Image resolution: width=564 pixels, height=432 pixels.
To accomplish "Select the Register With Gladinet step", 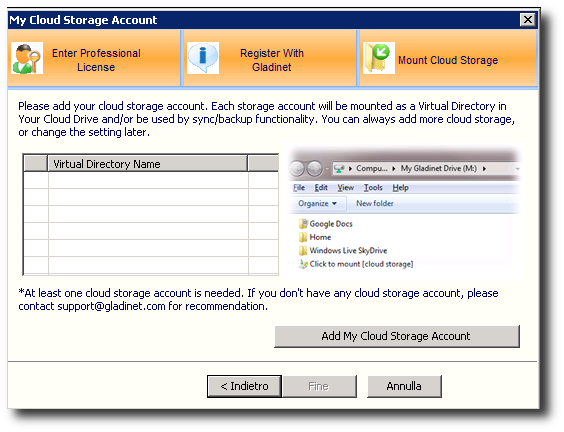I will [x=270, y=59].
